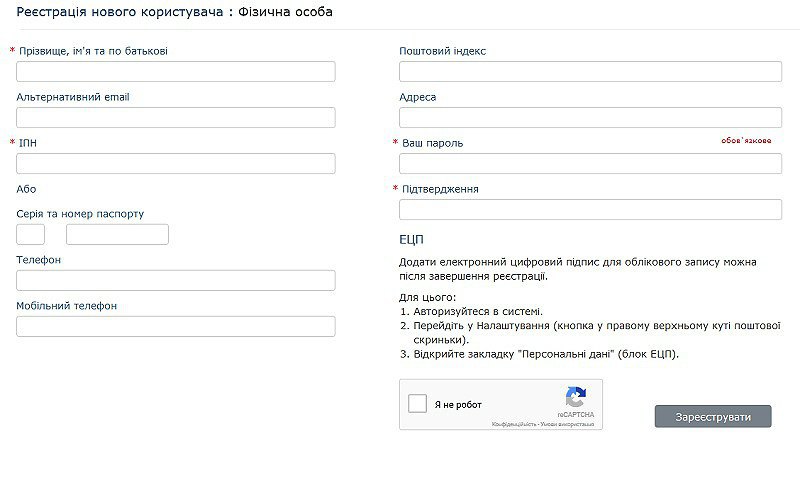
Task: Click into the "Адреса" field
Action: pos(590,118)
